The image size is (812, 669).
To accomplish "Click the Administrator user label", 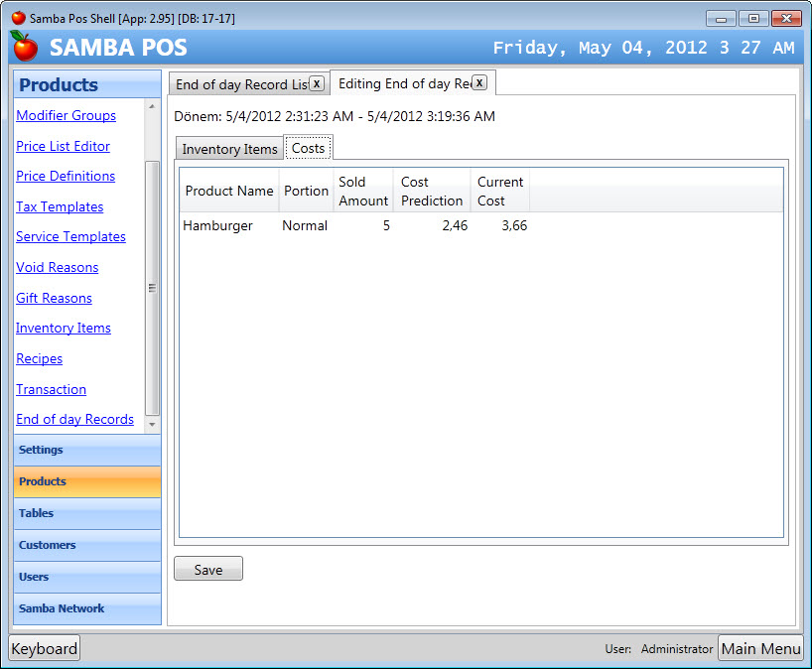I will pos(677,649).
